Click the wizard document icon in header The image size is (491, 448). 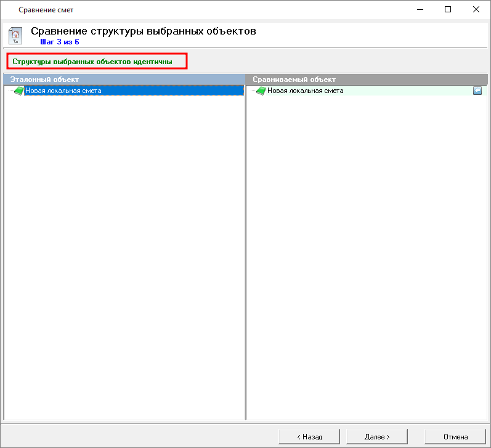tap(16, 36)
